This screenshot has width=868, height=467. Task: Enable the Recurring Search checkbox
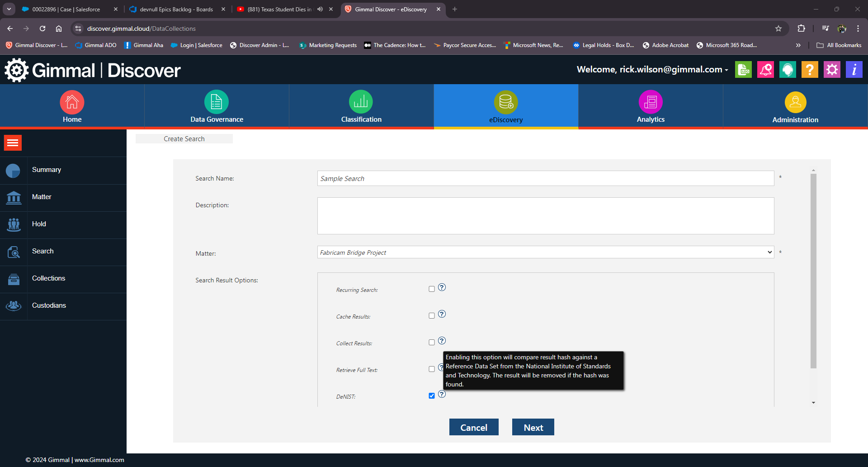click(x=432, y=289)
